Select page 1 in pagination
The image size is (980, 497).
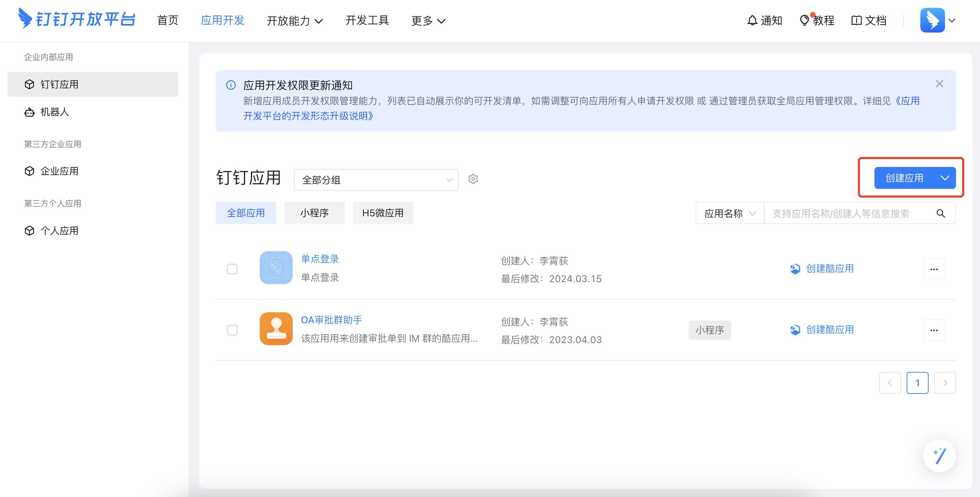pyautogui.click(x=917, y=383)
